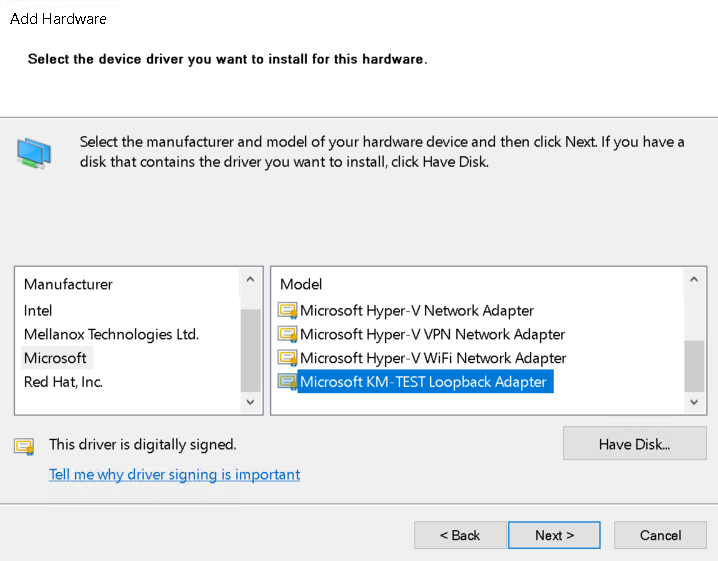Click the digitally signed certificate icon
This screenshot has width=718, height=561.
(x=25, y=445)
